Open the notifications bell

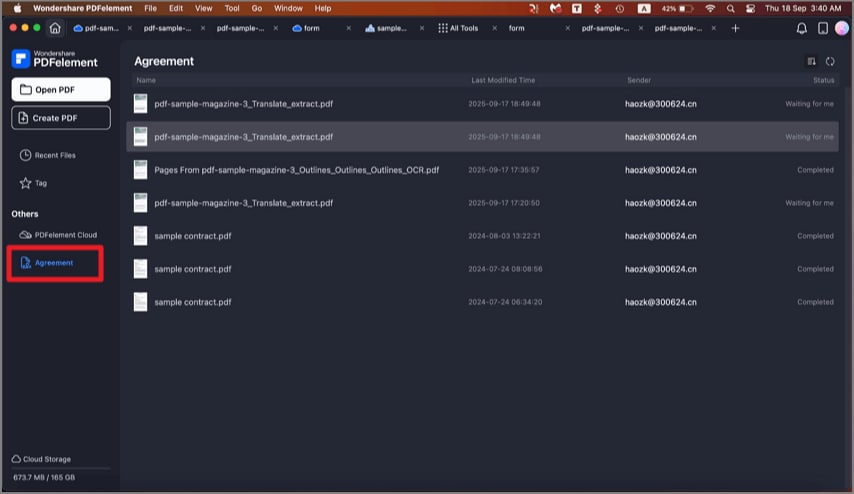pyautogui.click(x=801, y=28)
